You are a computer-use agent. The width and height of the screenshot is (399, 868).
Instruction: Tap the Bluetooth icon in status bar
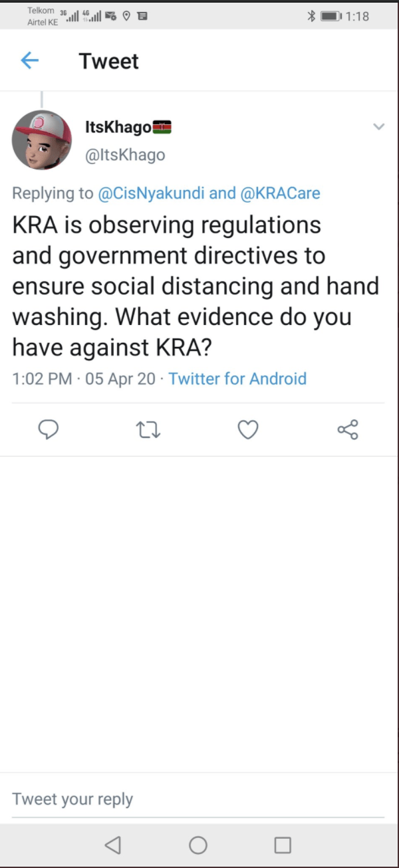point(311,16)
